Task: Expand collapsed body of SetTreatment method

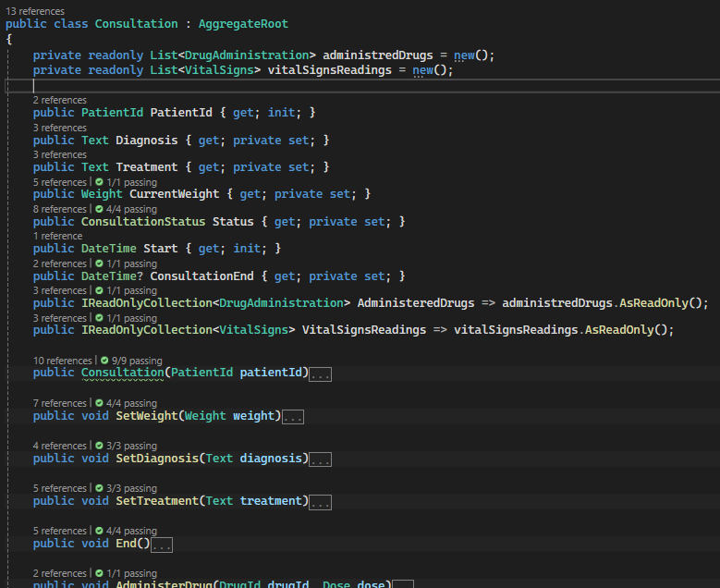Action: (x=320, y=502)
